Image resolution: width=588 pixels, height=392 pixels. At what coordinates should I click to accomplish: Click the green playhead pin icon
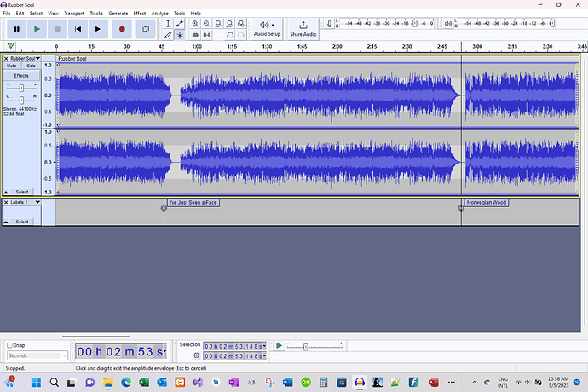[10, 46]
